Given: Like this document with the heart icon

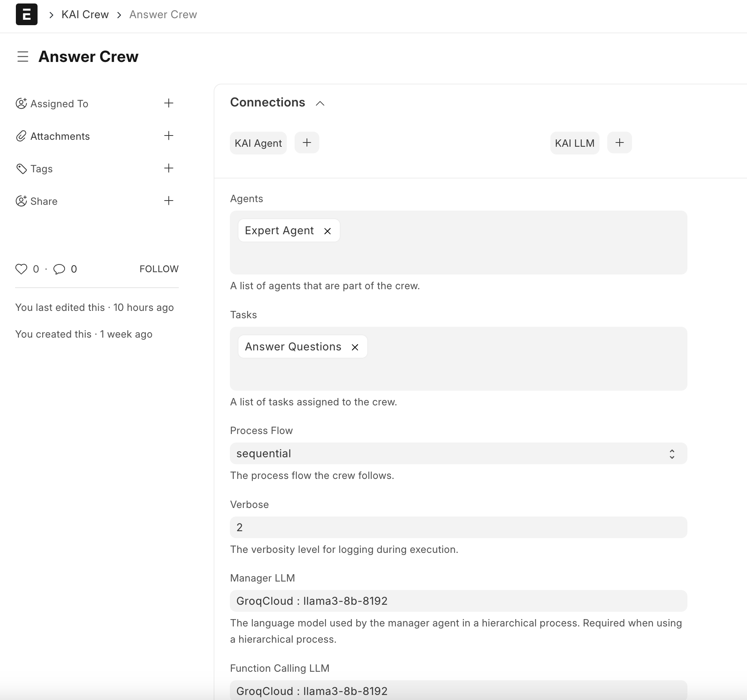Looking at the screenshot, I should point(21,269).
